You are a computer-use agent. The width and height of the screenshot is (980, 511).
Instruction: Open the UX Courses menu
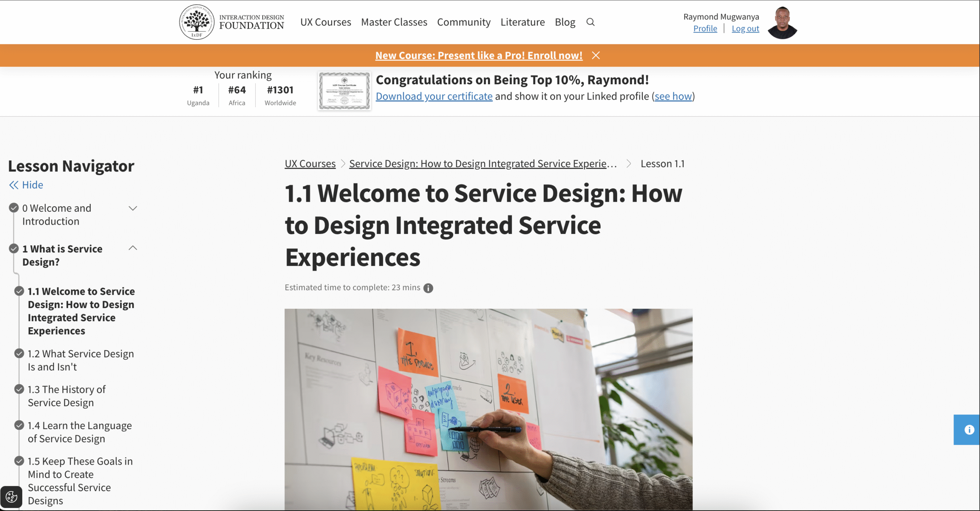325,22
